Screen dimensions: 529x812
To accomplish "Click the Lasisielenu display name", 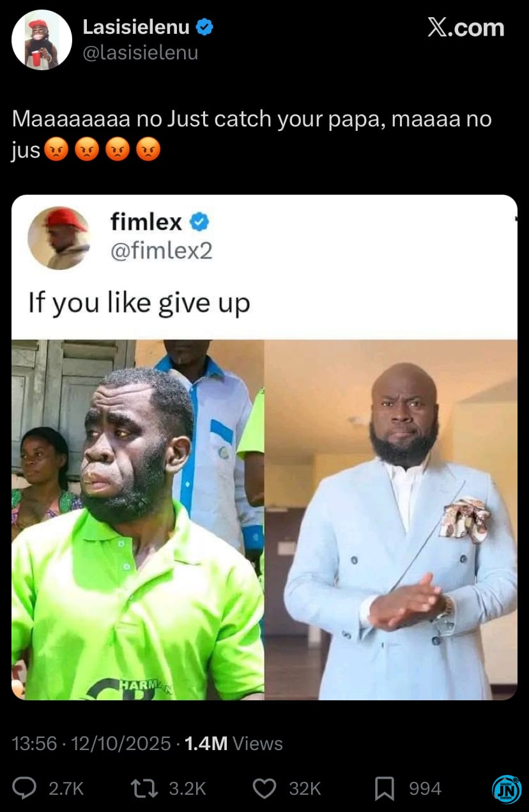I will click(136, 27).
